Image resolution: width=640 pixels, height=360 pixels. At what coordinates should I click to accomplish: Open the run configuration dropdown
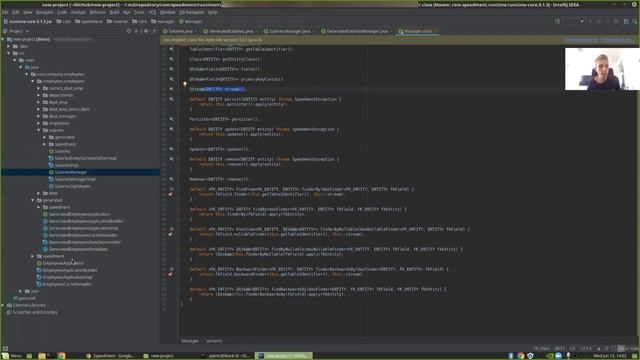573,21
